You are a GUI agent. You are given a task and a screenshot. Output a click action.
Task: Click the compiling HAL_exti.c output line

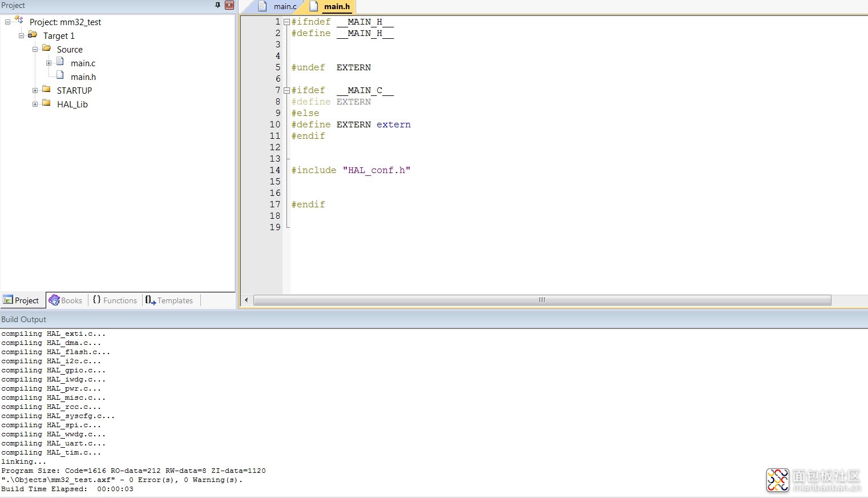pyautogui.click(x=54, y=334)
